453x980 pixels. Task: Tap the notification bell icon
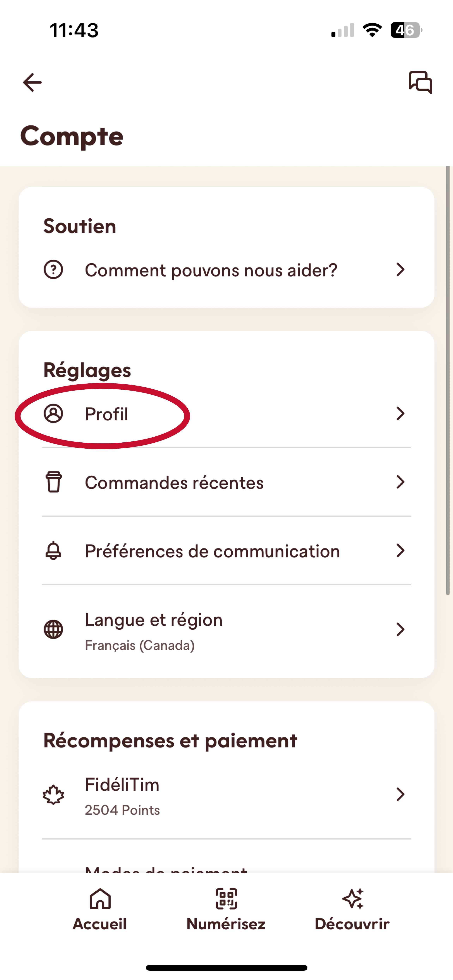53,551
